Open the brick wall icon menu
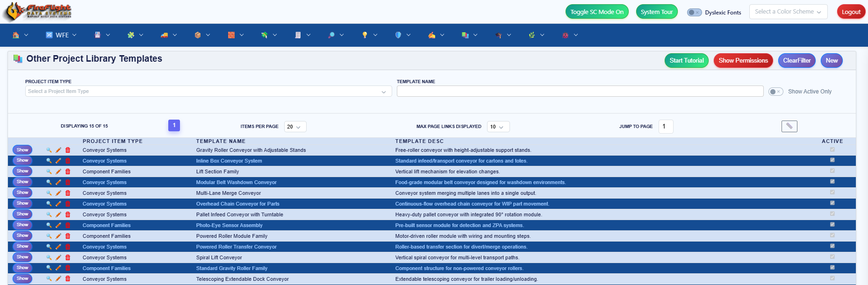This screenshot has width=868, height=285. tap(236, 35)
